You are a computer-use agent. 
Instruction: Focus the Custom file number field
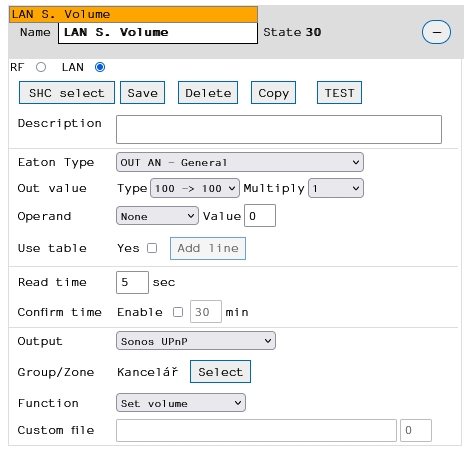pos(416,430)
